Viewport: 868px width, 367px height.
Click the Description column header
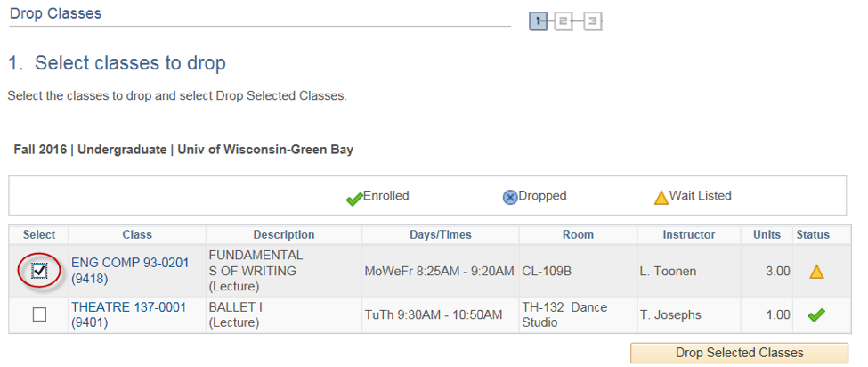click(284, 234)
